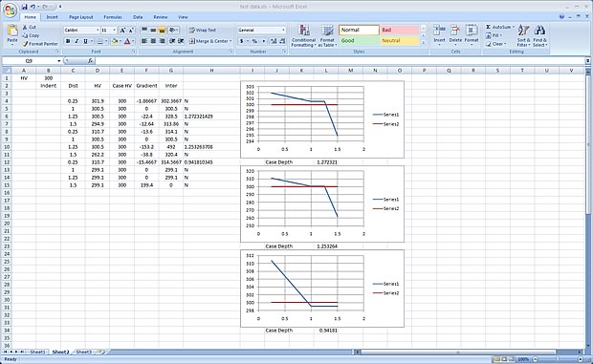Switch to the Formulas ribbon tab

[x=113, y=17]
